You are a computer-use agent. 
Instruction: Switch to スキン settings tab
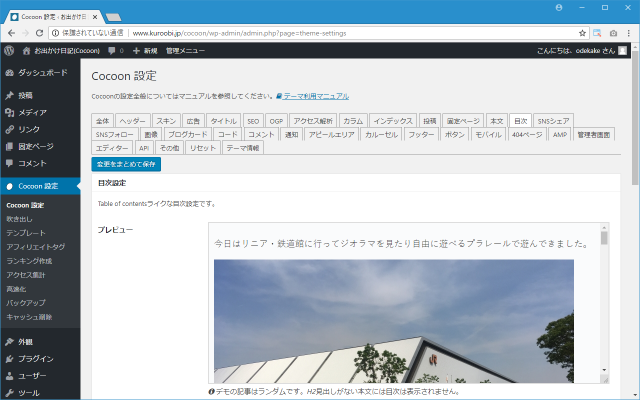[x=166, y=121]
